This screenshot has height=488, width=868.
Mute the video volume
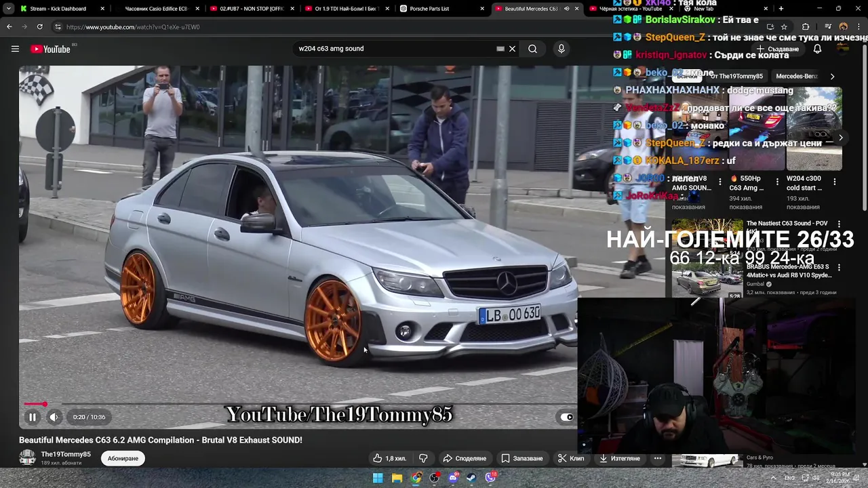point(54,418)
